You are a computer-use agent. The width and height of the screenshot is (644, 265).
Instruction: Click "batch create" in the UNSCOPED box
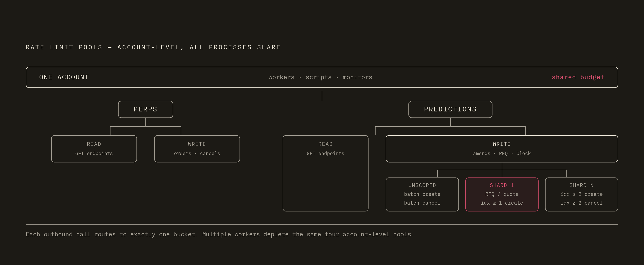(422, 194)
